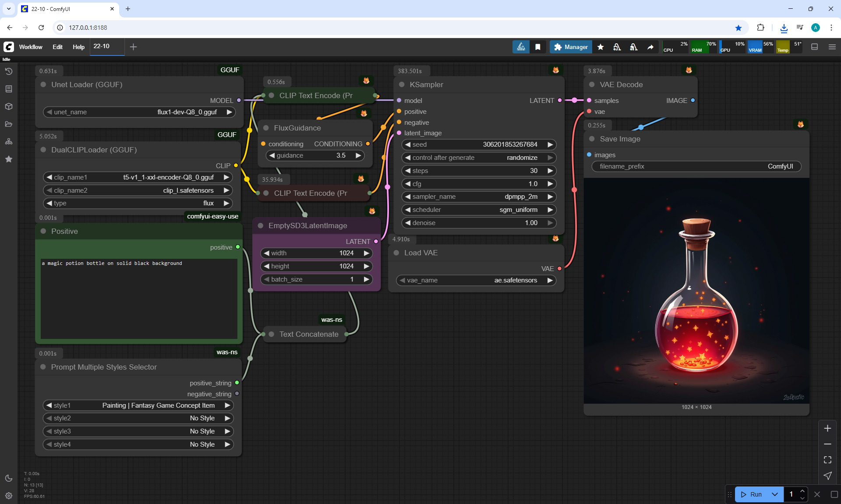
Task: Open the node library cube icon
Action: click(x=9, y=106)
